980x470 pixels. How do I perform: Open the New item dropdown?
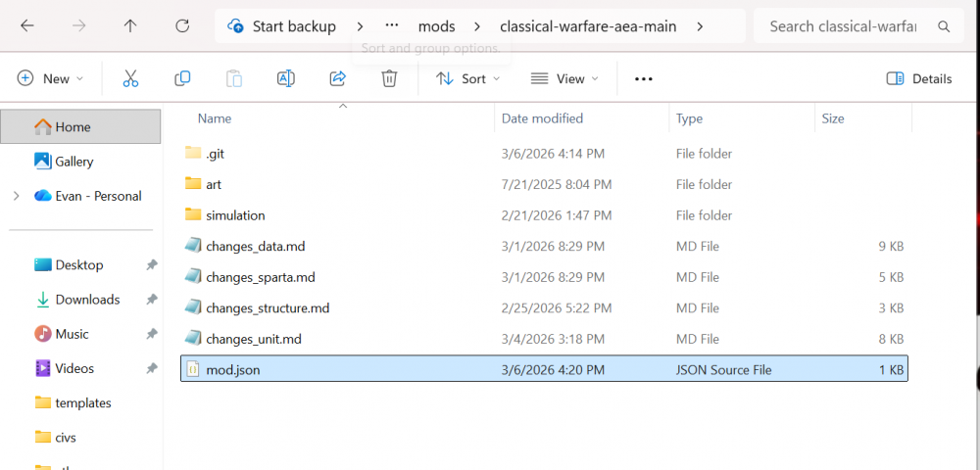tap(51, 78)
